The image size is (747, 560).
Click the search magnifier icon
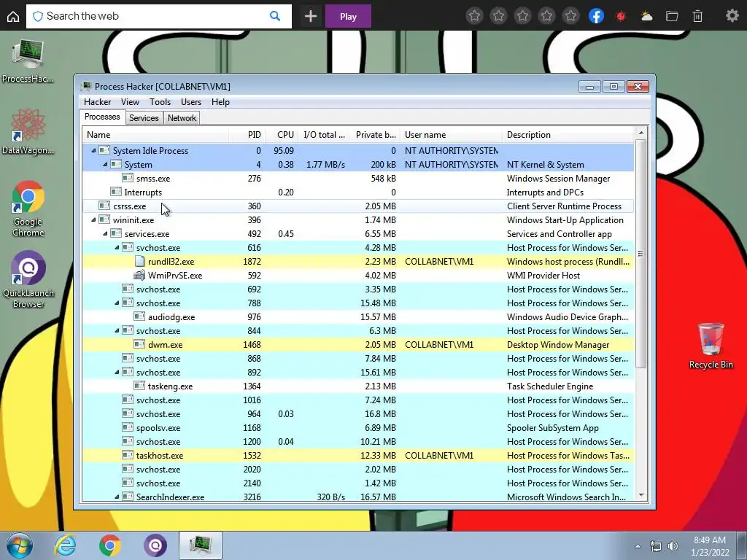click(275, 16)
